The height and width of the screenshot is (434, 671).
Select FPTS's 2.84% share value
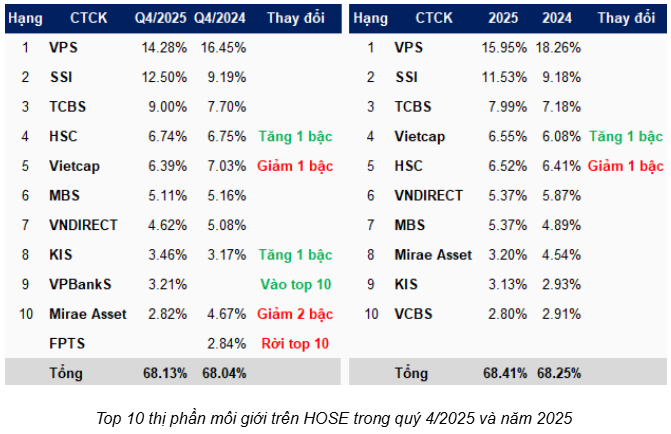(x=226, y=343)
